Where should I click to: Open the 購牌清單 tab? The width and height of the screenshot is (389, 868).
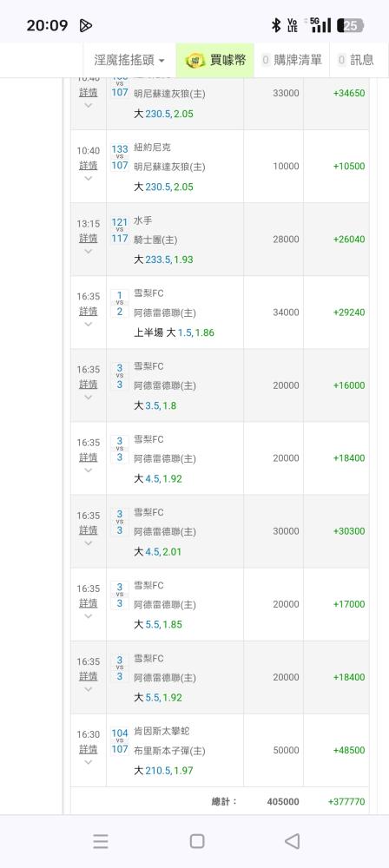point(292,61)
